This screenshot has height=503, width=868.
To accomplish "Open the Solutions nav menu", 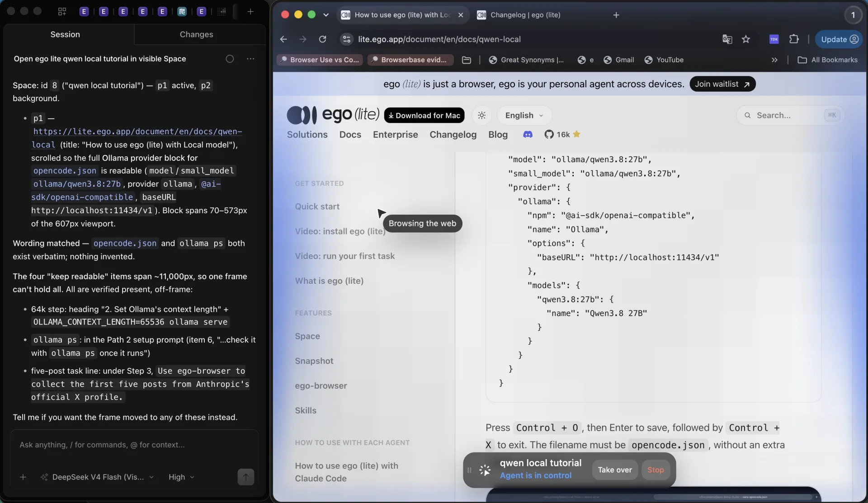I will 307,135.
